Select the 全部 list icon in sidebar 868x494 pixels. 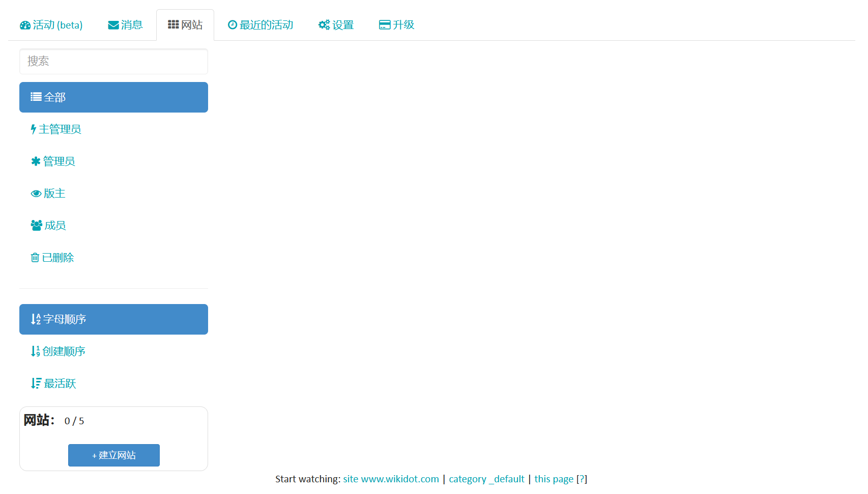(35, 97)
